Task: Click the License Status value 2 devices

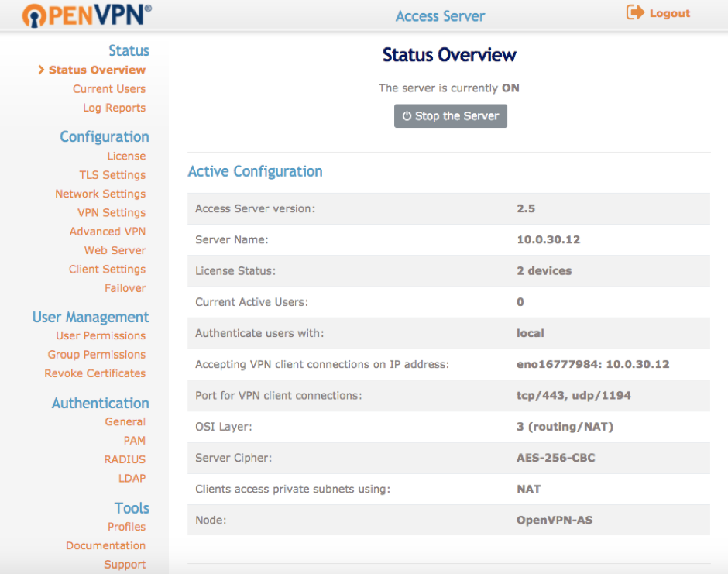Action: (x=544, y=271)
